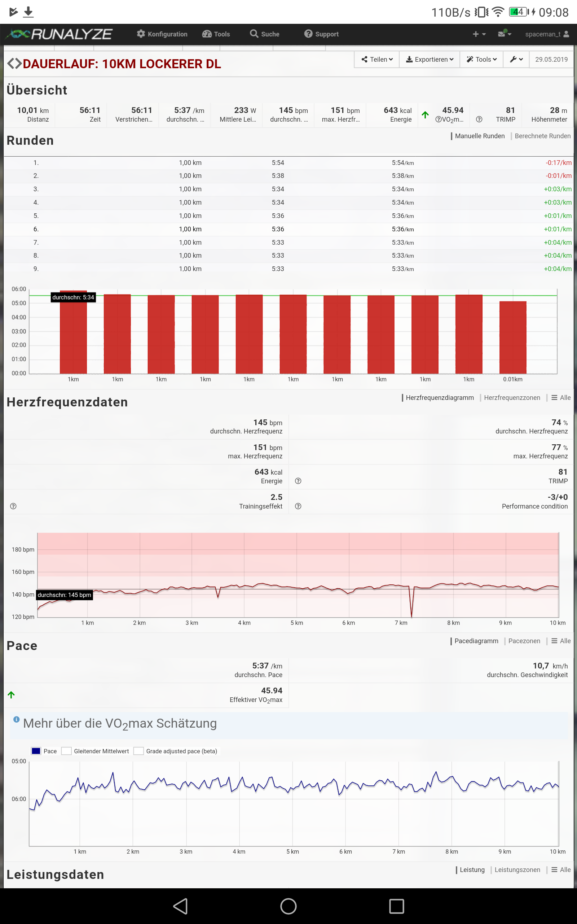Click the previous/next activity arrows icon
The height and width of the screenshot is (924, 577).
coord(14,64)
